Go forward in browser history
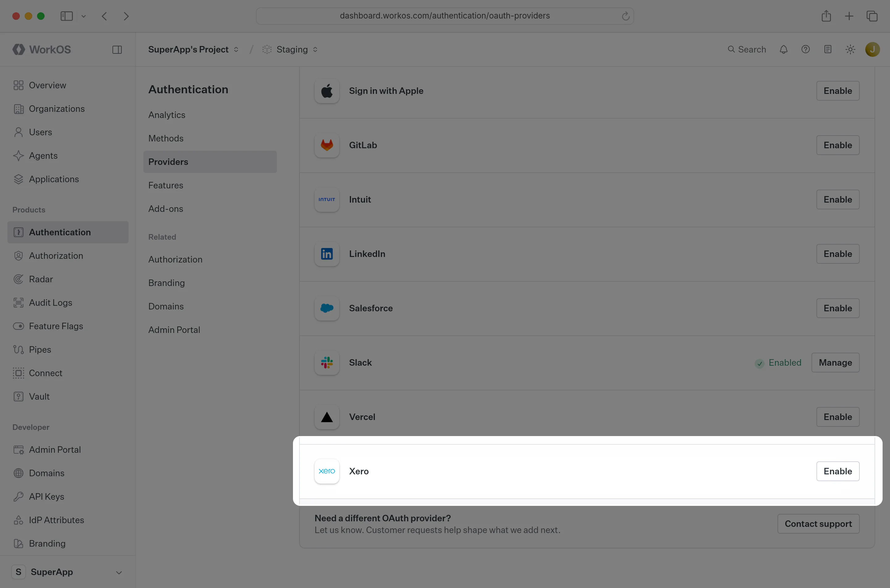 [126, 16]
